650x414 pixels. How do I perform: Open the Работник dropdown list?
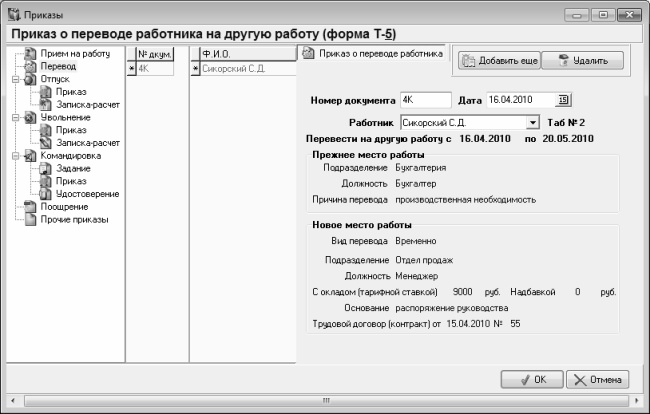[532, 123]
